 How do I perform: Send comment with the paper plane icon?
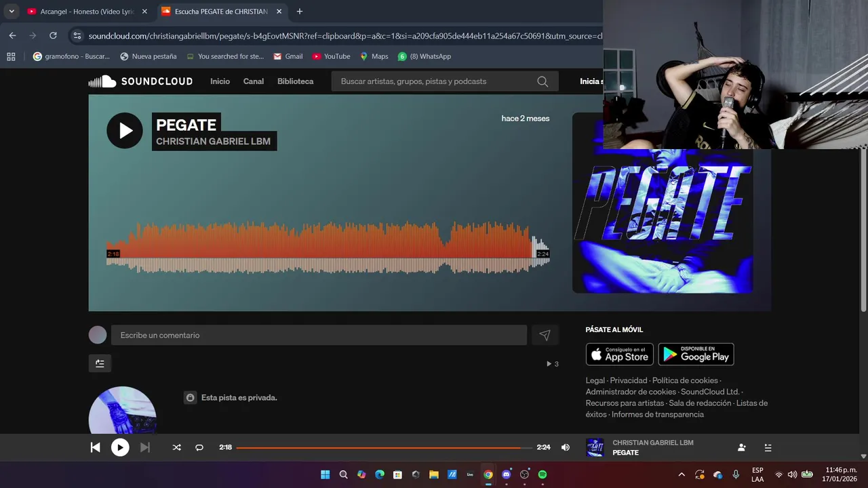pyautogui.click(x=545, y=335)
